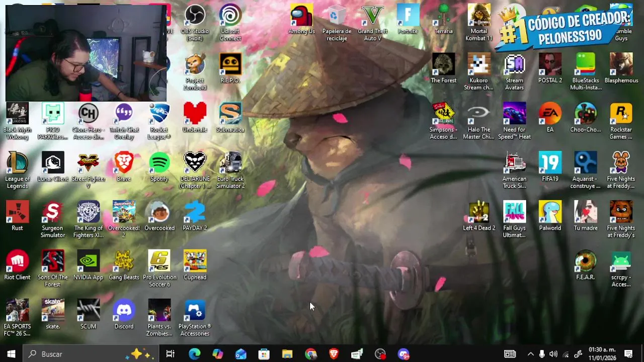Open File Explorer from the taskbar
644x362 pixels.
click(x=287, y=354)
